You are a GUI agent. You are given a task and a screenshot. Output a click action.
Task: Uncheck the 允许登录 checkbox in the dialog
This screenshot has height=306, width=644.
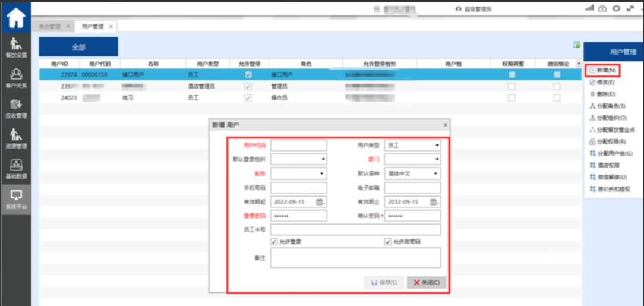click(274, 242)
